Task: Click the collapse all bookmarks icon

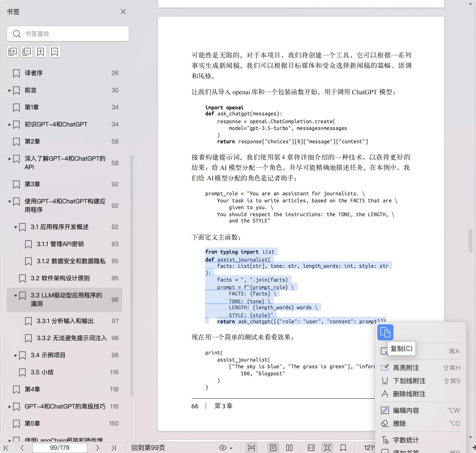Action: [27, 52]
